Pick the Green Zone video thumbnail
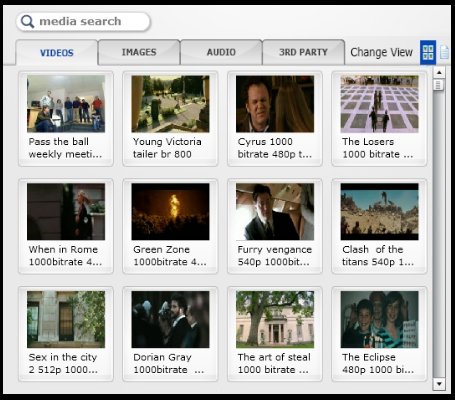Viewport: 455px width, 400px height. coord(170,212)
